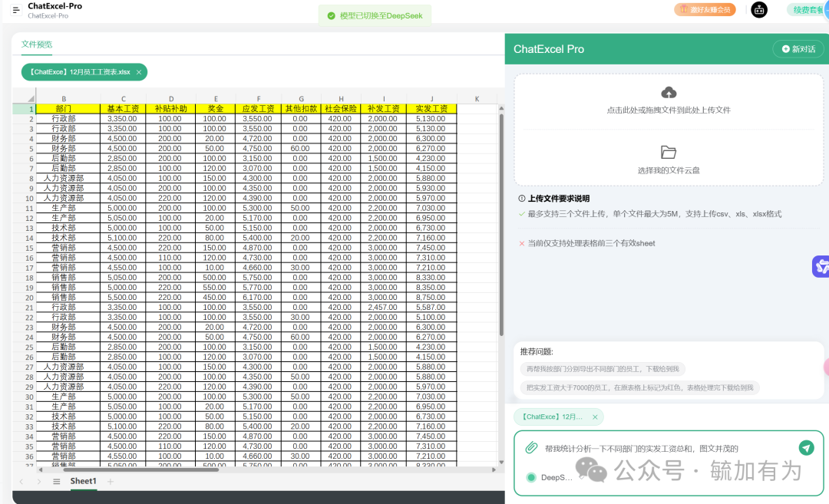Image resolution: width=829 pixels, height=504 pixels.
Task: Go to previous sheet arrow
Action: [21, 481]
